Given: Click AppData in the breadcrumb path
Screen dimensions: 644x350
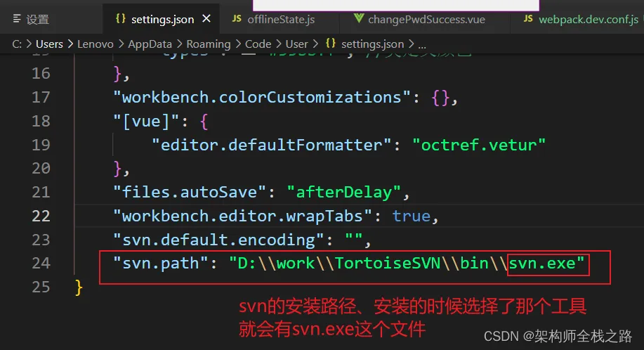Looking at the screenshot, I should [x=150, y=44].
